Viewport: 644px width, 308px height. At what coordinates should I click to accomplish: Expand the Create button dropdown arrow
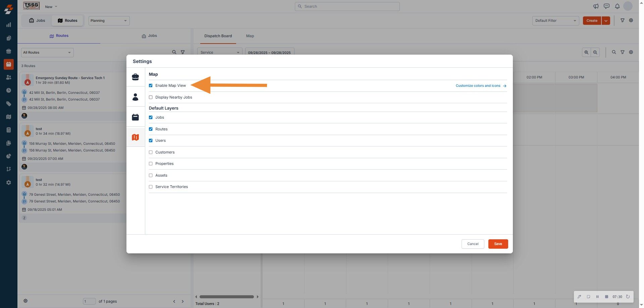point(606,21)
